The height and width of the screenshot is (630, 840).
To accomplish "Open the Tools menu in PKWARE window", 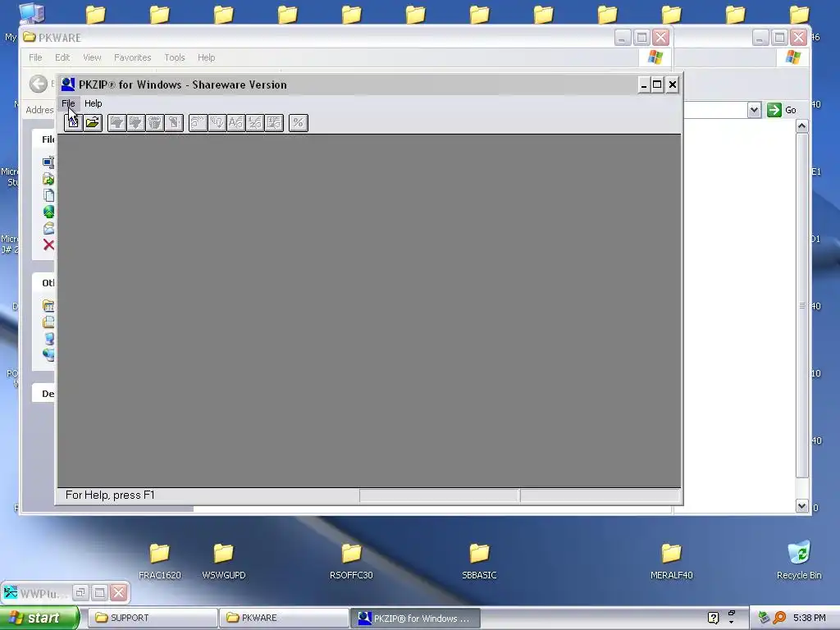I will point(175,57).
